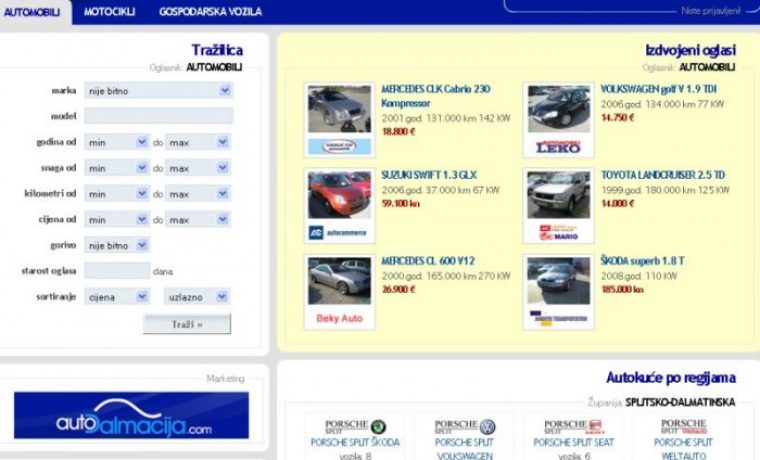Open Mercedes CL 600 V12 listing

[428, 261]
